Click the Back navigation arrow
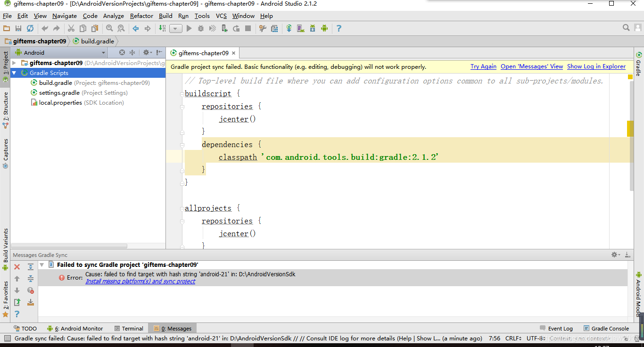Image resolution: width=644 pixels, height=347 pixels. [x=136, y=28]
